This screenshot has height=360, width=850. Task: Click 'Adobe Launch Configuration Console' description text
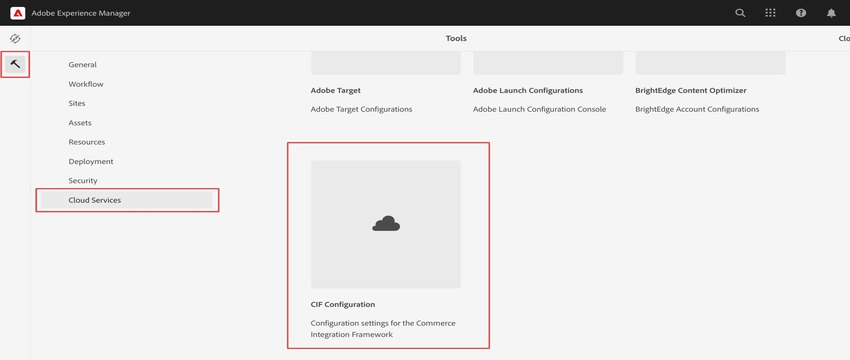[x=539, y=110]
